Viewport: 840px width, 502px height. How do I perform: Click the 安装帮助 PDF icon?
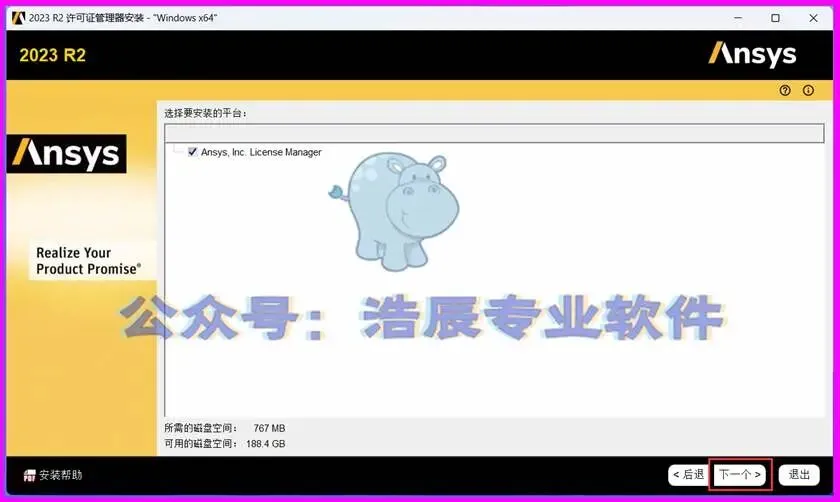(x=29, y=475)
